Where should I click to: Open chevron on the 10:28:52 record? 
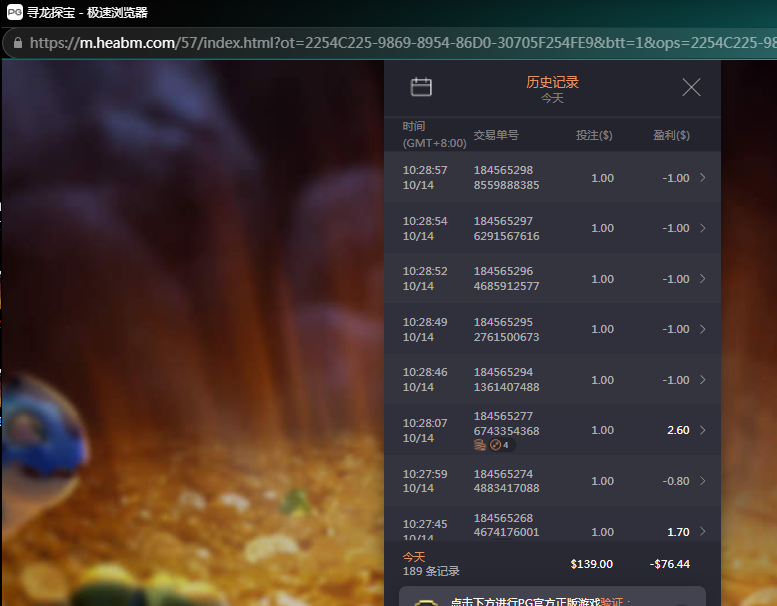(702, 279)
